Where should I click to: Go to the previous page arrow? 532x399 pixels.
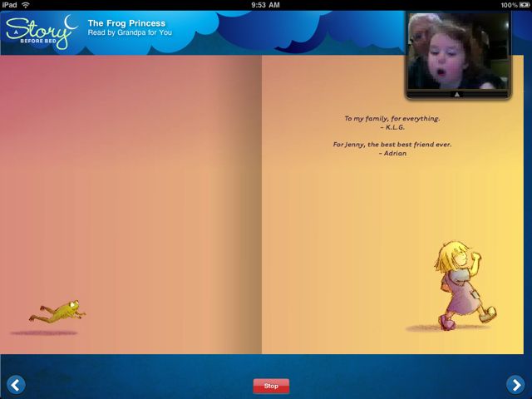[16, 385]
